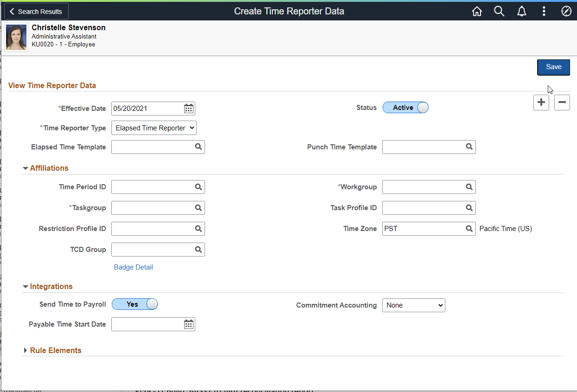
Task: Open notifications using the bell icon
Action: pyautogui.click(x=521, y=11)
